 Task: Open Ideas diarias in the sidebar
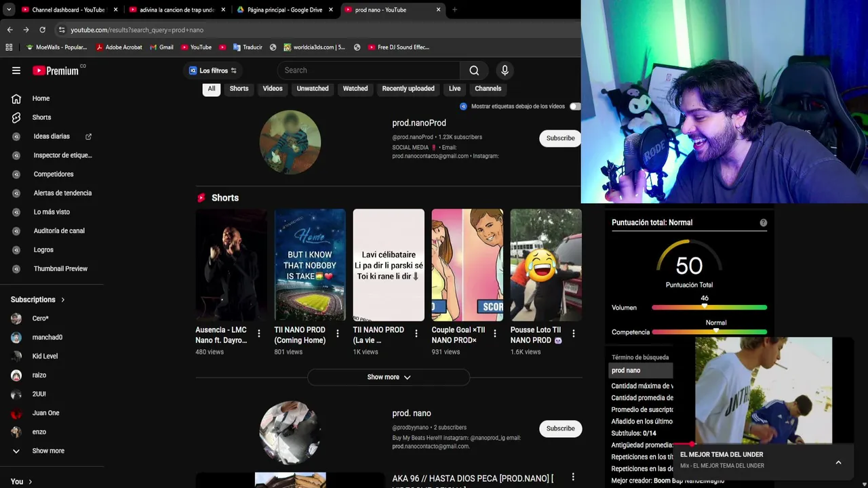point(52,136)
